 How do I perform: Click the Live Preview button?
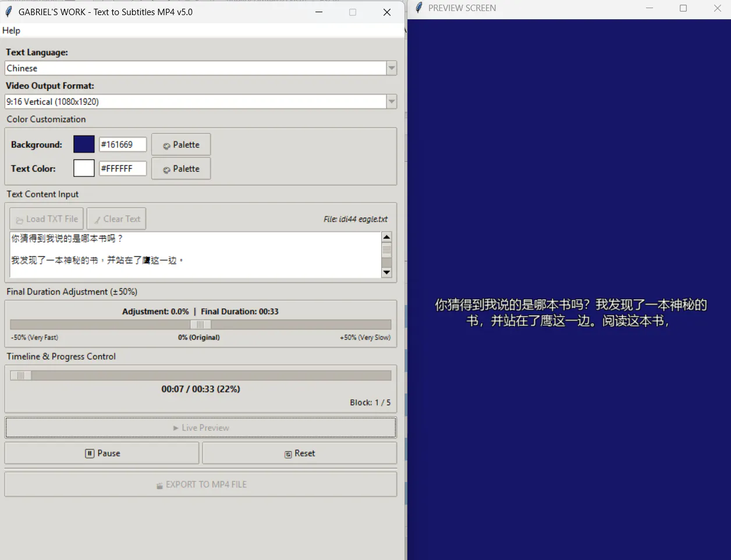pos(201,428)
